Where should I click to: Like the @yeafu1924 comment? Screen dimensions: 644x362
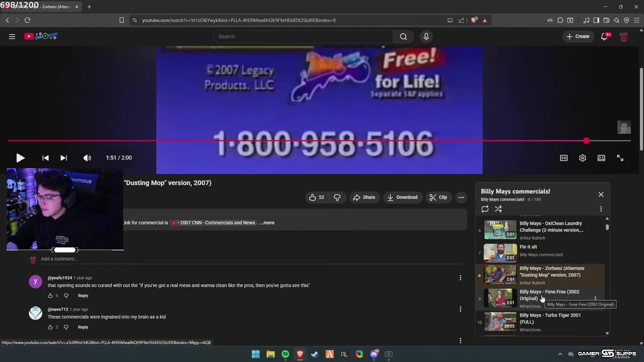50,296
